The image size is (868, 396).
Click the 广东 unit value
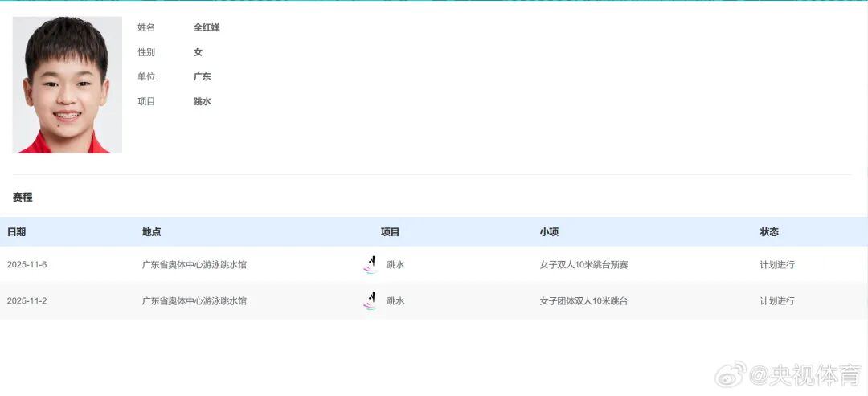click(203, 77)
